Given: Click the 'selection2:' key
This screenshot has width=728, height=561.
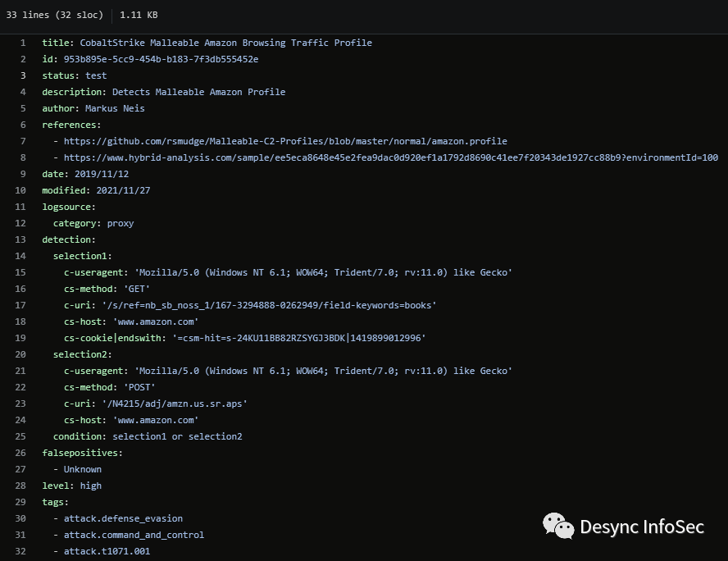Looking at the screenshot, I should (82, 354).
